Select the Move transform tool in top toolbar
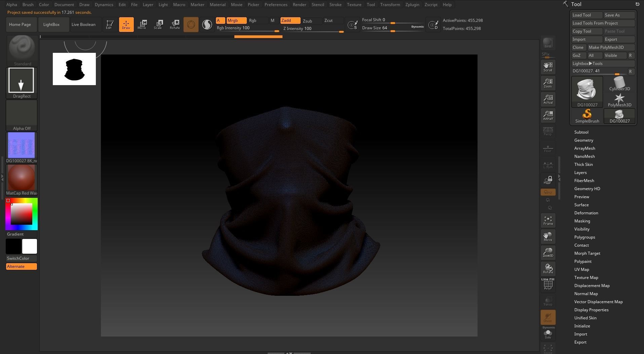 (142, 25)
